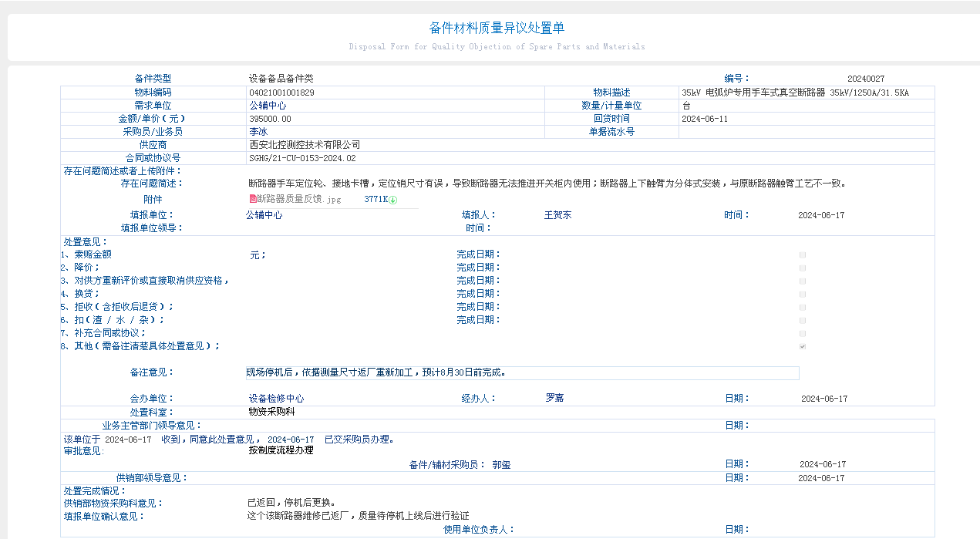Check the 降价 option checkbox
The width and height of the screenshot is (980, 539).
802,267
